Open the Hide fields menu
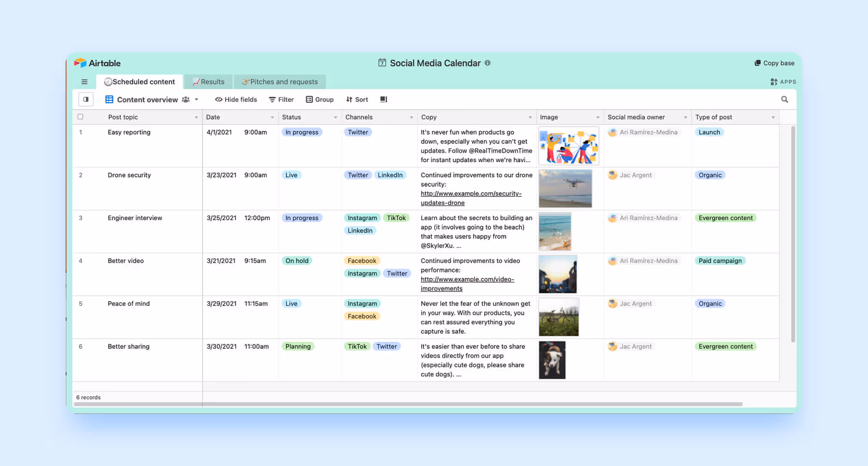This screenshot has width=868, height=466. coord(235,99)
